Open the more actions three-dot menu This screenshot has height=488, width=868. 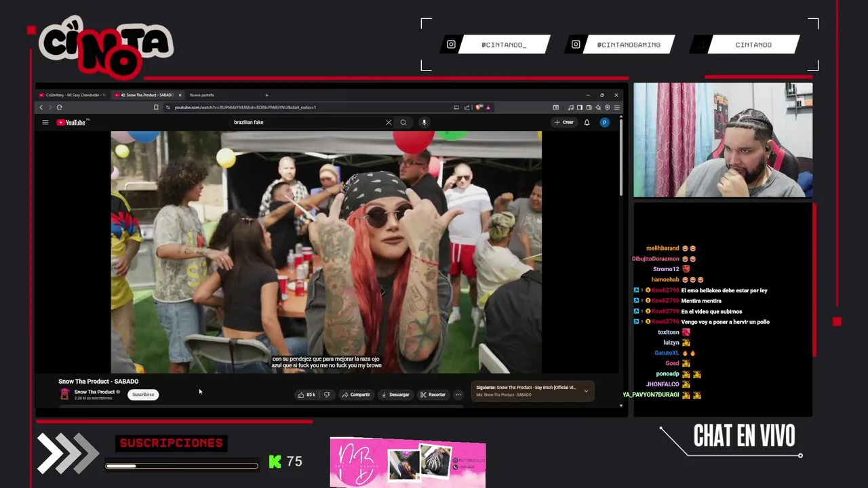(x=458, y=394)
